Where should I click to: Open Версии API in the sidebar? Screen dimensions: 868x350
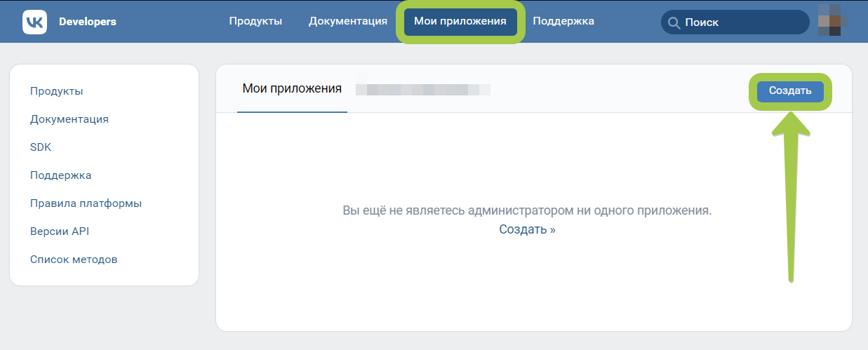(60, 231)
